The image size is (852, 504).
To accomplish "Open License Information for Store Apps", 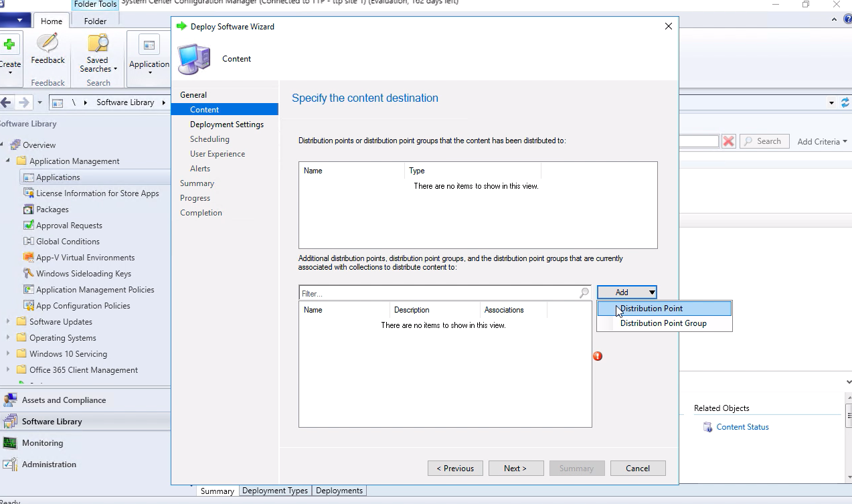I will [98, 193].
